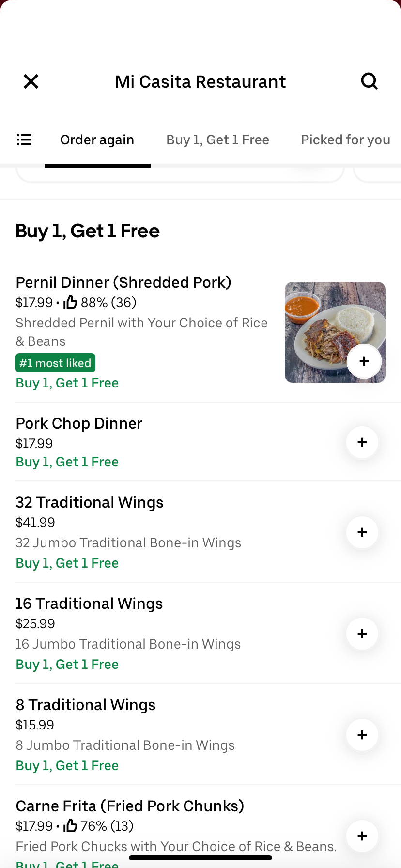View the 32 Traditional Wings item details
Screen dimensions: 401x868
point(90,502)
